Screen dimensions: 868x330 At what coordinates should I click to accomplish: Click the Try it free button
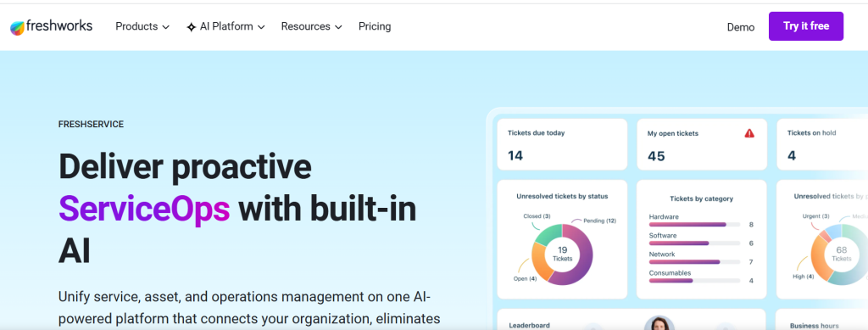pyautogui.click(x=806, y=26)
